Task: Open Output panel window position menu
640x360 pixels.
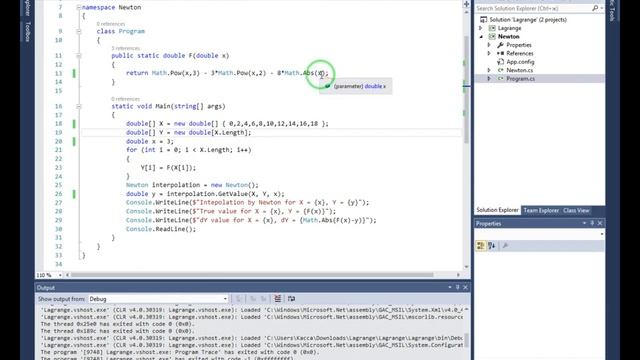Action: click(x=450, y=287)
